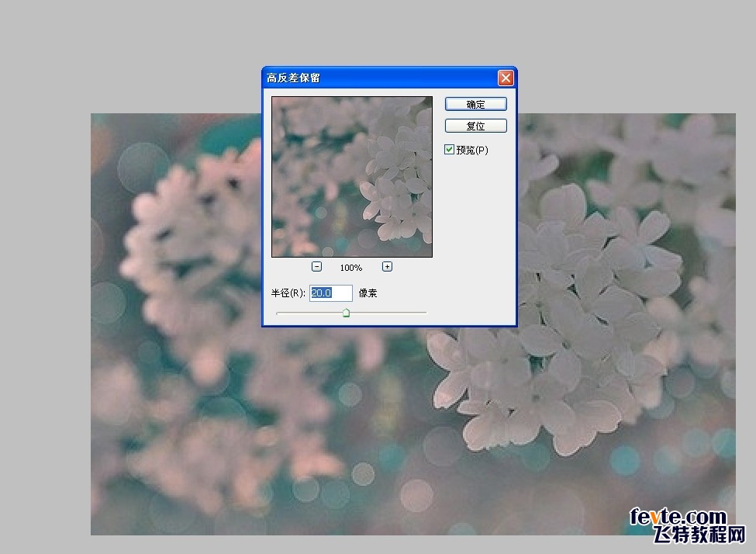Viewport: 756px width, 554px height.
Task: Click the zoom out minus icon below preview
Action: coord(316,265)
